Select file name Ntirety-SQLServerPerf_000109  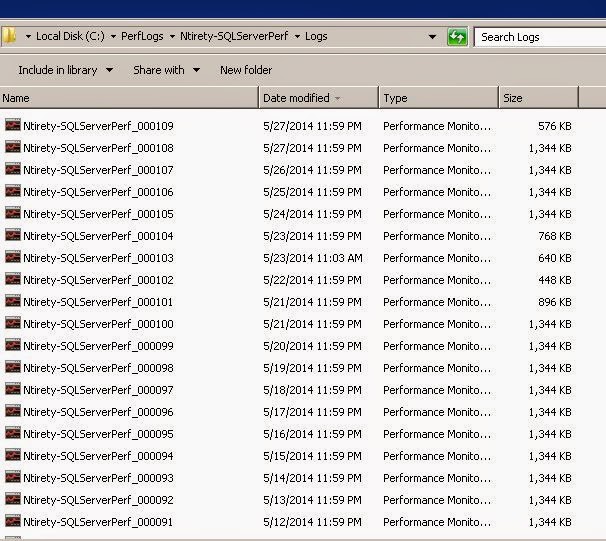click(x=99, y=126)
